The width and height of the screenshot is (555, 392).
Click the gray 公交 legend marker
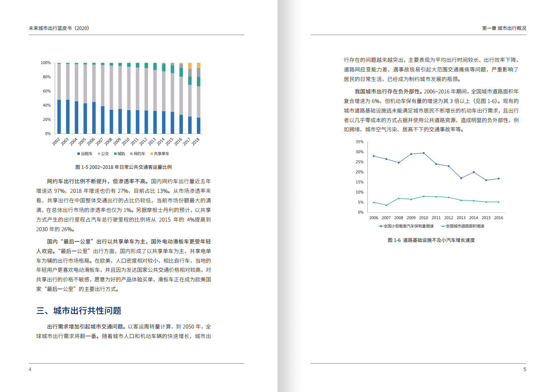[99, 154]
